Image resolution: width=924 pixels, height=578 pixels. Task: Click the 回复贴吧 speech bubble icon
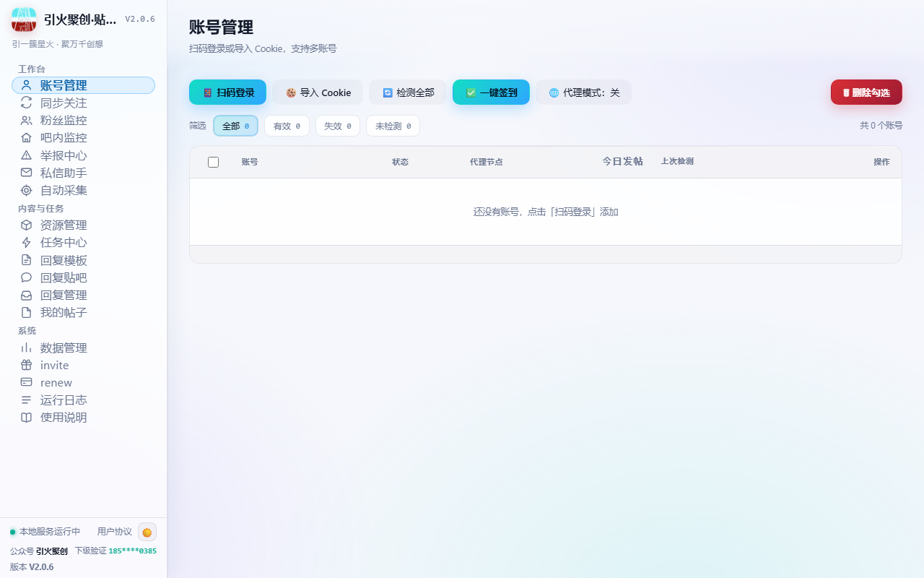pyautogui.click(x=27, y=277)
